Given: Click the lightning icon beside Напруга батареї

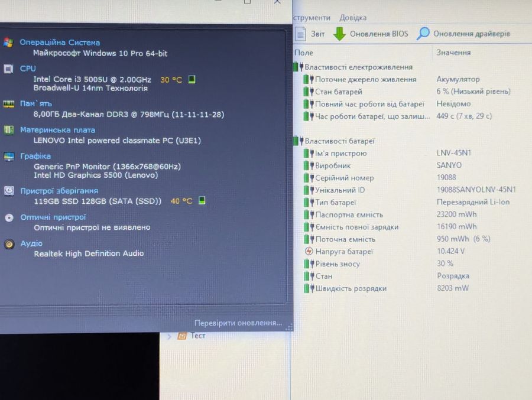Looking at the screenshot, I should (309, 251).
